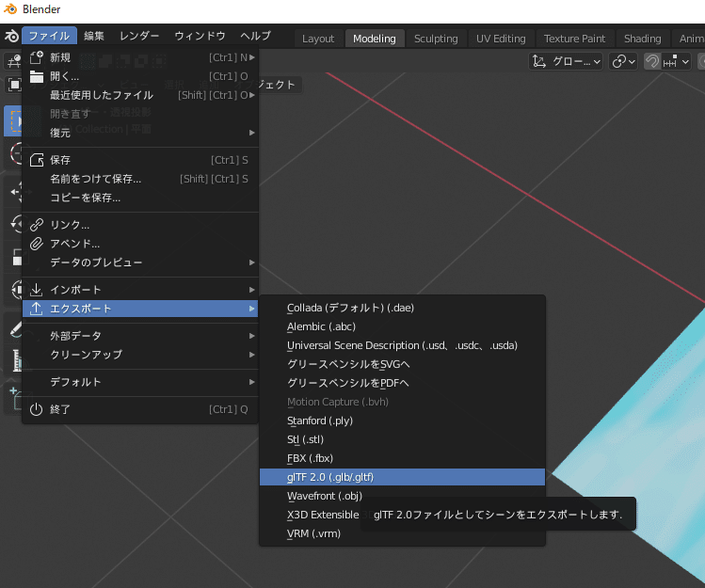705x588 pixels.
Task: Expand the デフォルト submenu
Action: coord(140,382)
